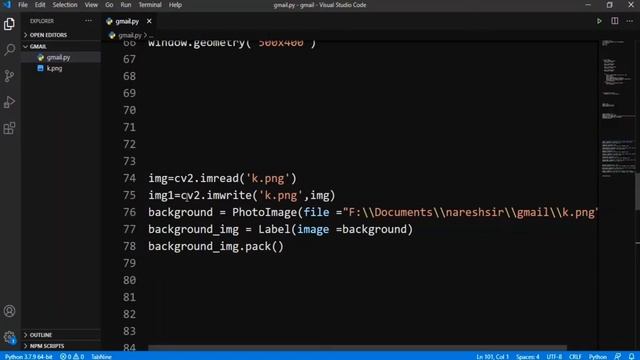Open the Run menu

tap(126, 5)
